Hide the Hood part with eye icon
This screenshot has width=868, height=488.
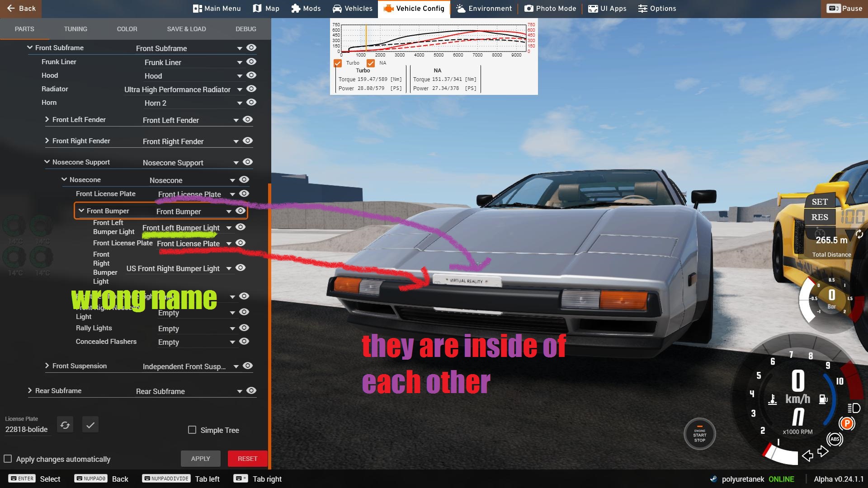coord(252,75)
